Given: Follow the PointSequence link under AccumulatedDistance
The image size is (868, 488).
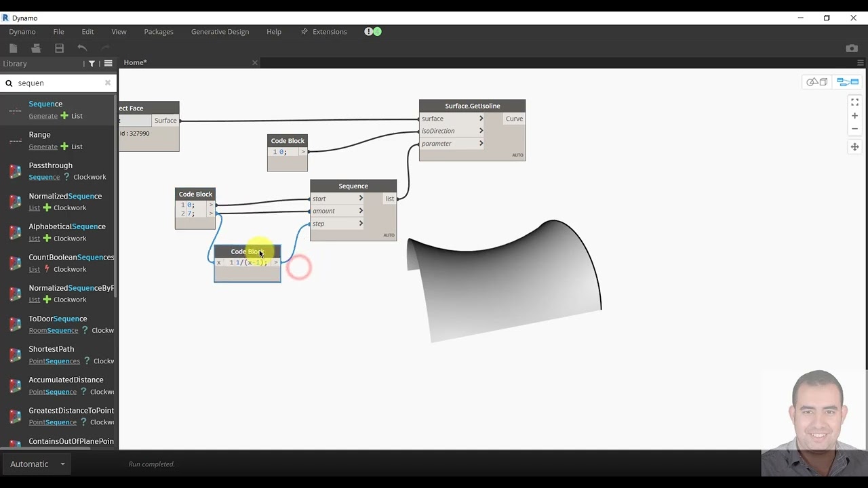Looking at the screenshot, I should pos(53,392).
